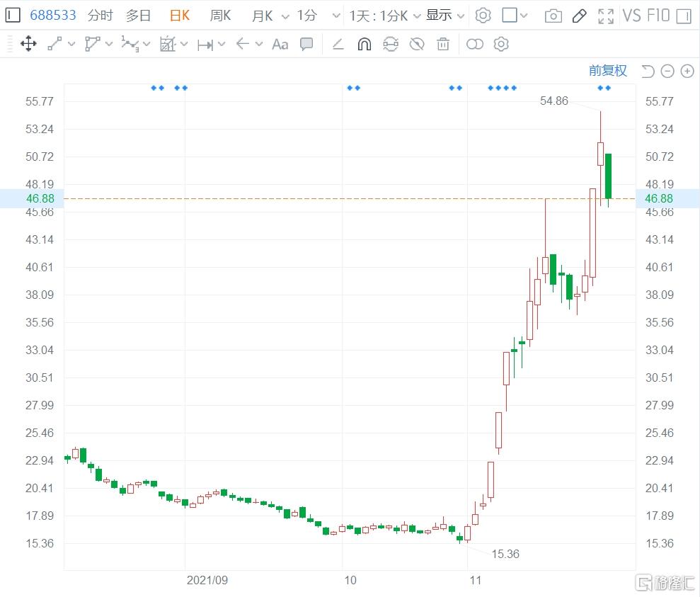Expand the dropdown arrow beside 月K
This screenshot has width=700, height=597.
(285, 16)
